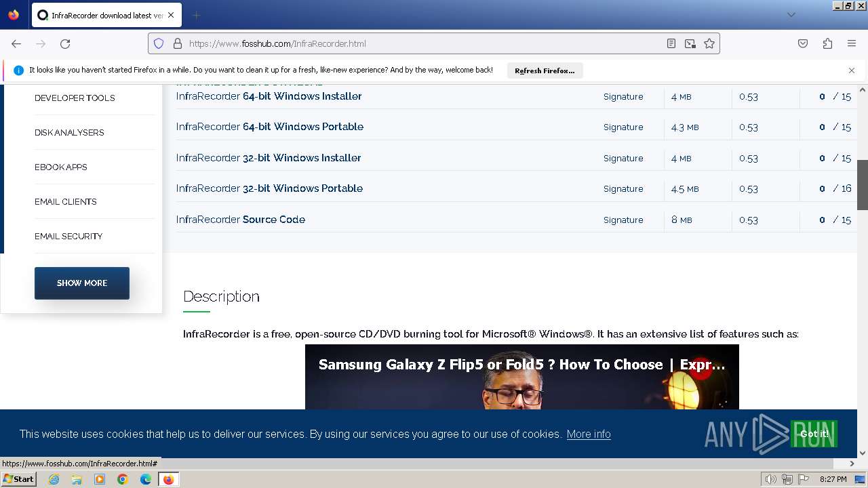The height and width of the screenshot is (488, 868).
Task: Launch Internet Explorer from taskbar
Action: 54,479
